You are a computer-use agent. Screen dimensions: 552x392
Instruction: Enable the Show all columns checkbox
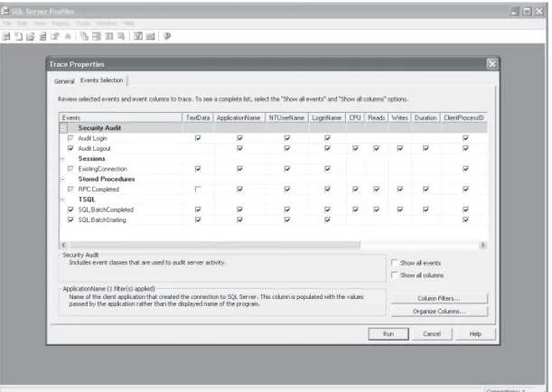point(395,275)
